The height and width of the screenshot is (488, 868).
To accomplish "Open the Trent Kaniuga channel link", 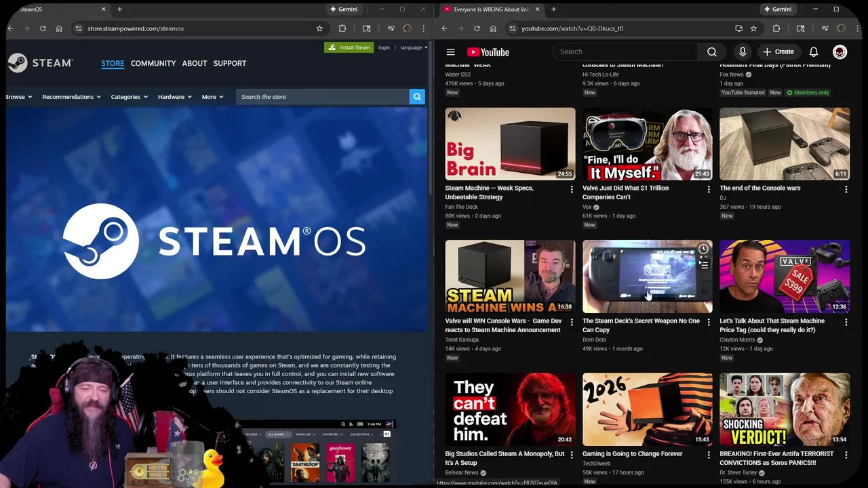I will 462,340.
